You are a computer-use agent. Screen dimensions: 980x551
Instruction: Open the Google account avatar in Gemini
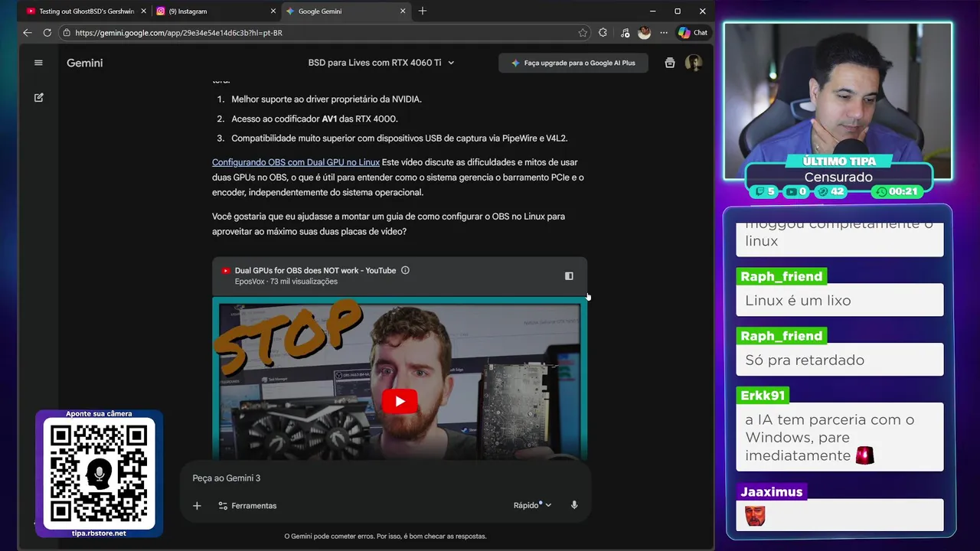pyautogui.click(x=694, y=63)
